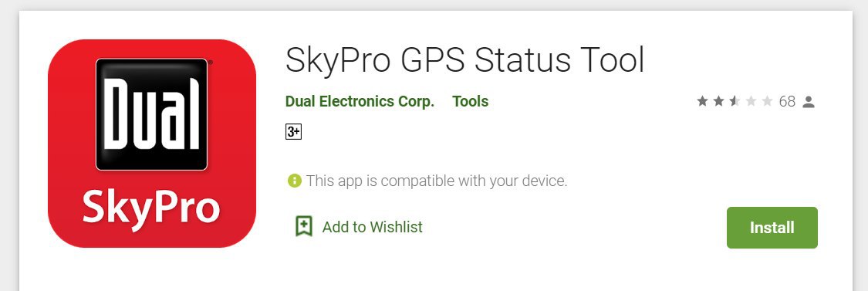Click the compatible with your device message
This screenshot has height=291, width=868.
(437, 181)
